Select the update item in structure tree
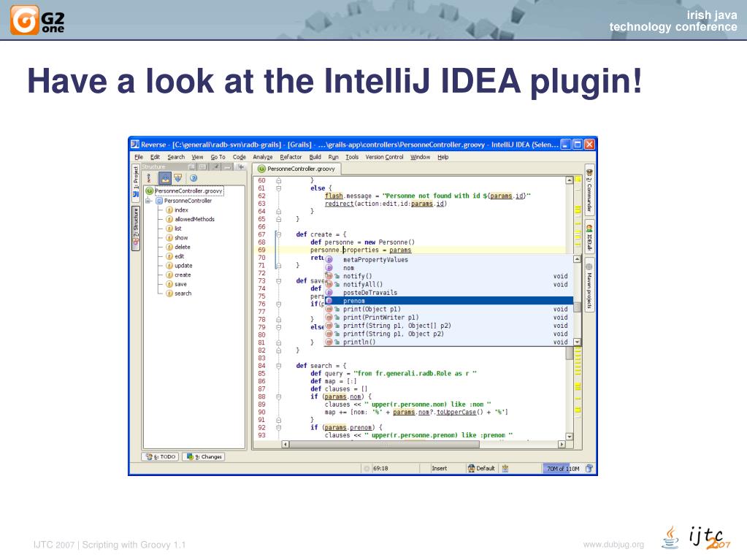The image size is (747, 560). click(179, 266)
